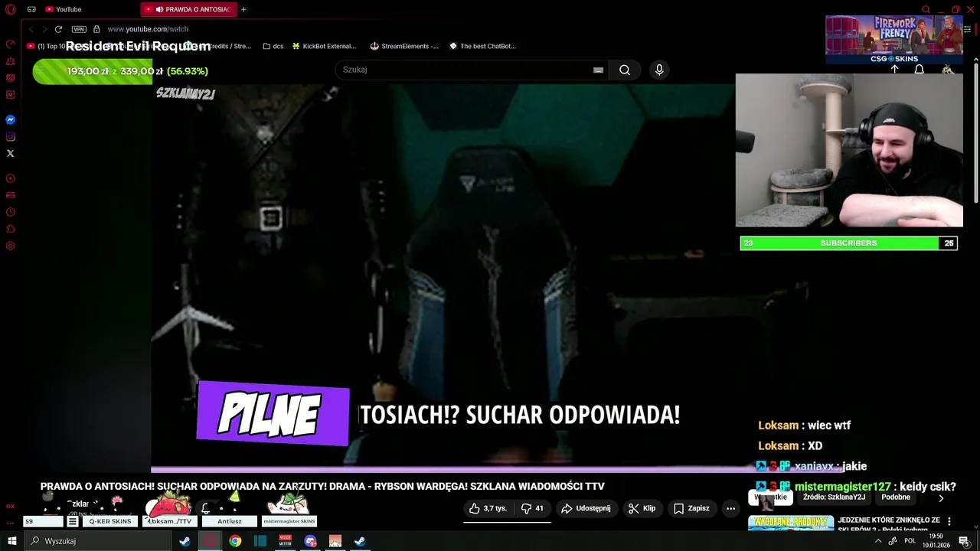
Task: Switch to PRAWDA O ANTOSIAC tab
Action: pyautogui.click(x=188, y=9)
